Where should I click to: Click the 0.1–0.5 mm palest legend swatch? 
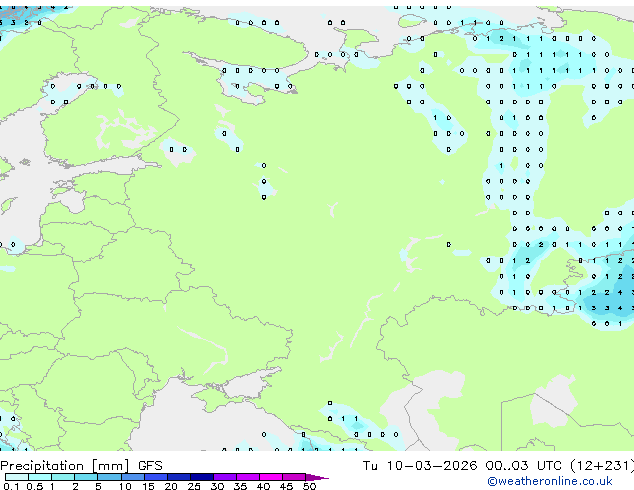point(17,477)
